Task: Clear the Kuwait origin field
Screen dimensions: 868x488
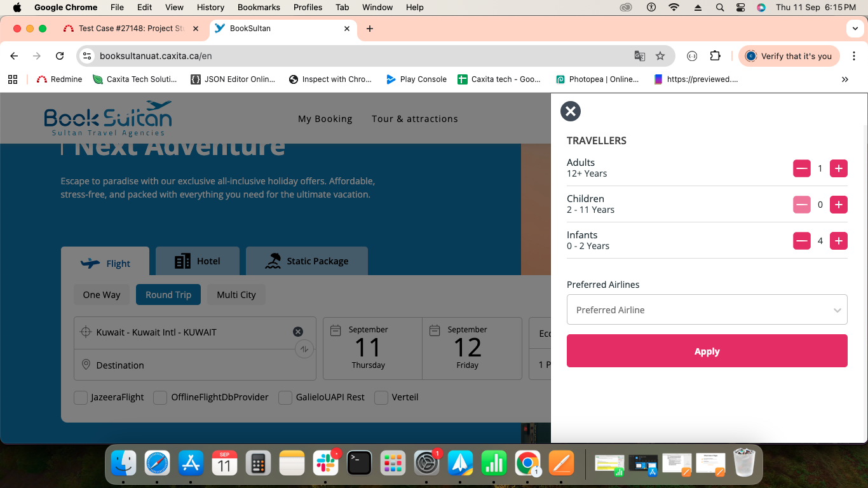Action: [x=297, y=332]
